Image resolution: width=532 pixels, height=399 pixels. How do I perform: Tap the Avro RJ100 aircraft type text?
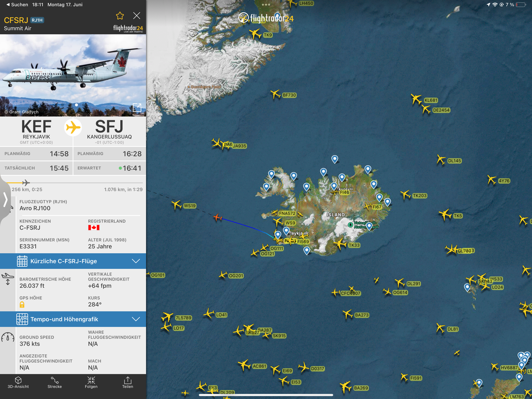click(35, 208)
